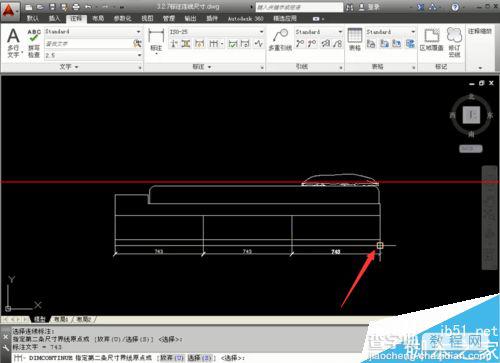Screen dimensions: 500x363
Task: Click the Print icon in quick access toolbar
Action: 76,6
